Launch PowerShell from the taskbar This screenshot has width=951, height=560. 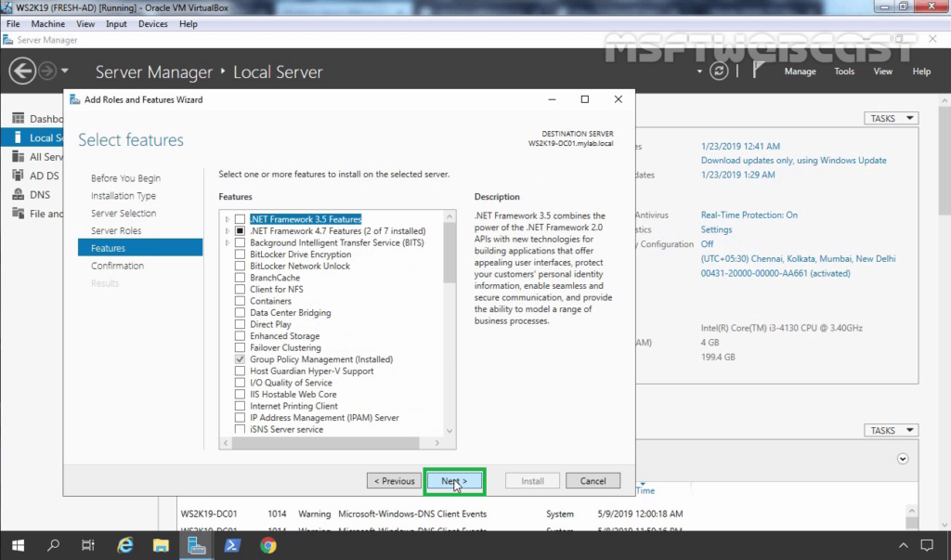click(x=232, y=545)
